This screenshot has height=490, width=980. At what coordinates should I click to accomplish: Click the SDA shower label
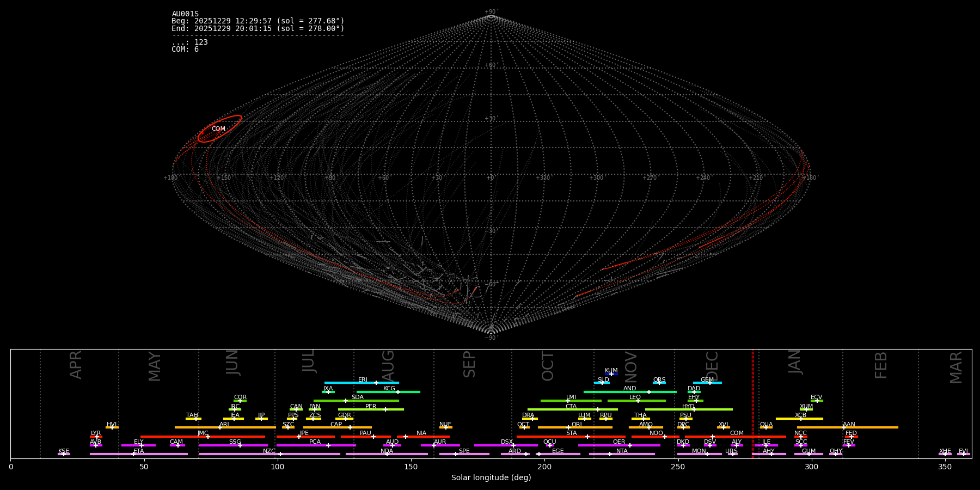click(357, 397)
